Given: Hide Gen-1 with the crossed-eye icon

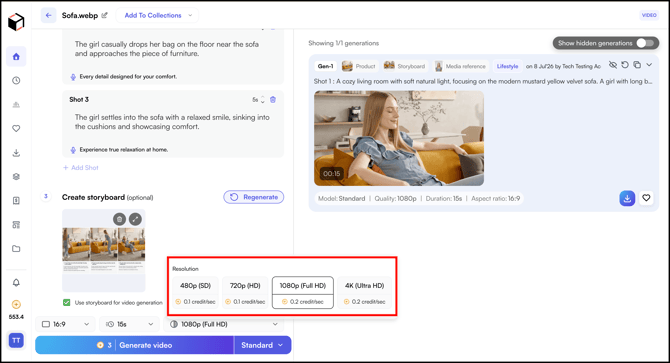Looking at the screenshot, I should coord(613,65).
